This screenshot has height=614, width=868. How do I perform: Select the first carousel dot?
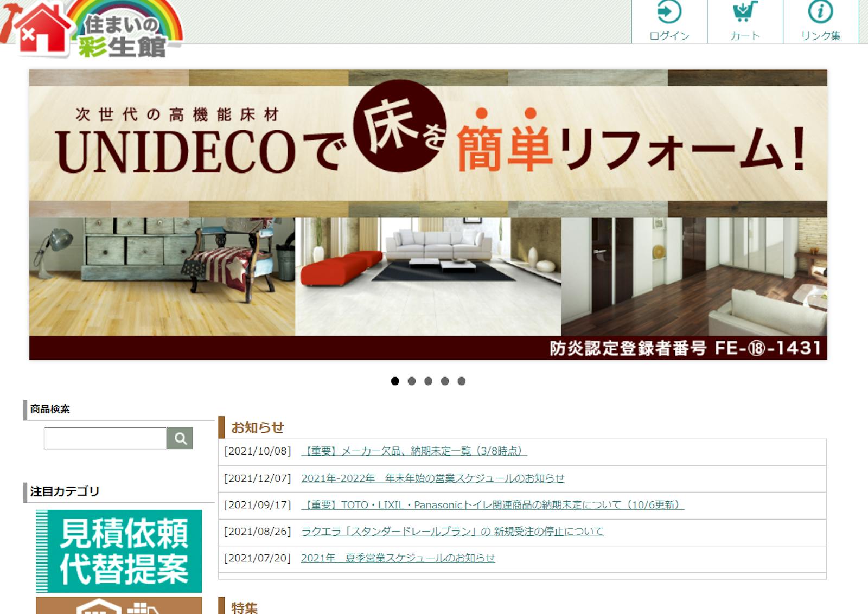[x=395, y=381]
